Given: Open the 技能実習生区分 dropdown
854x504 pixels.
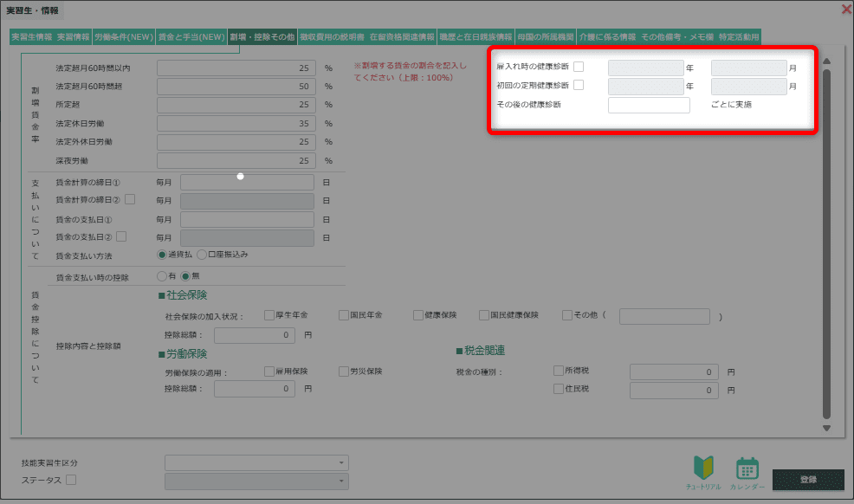Looking at the screenshot, I should click(256, 462).
